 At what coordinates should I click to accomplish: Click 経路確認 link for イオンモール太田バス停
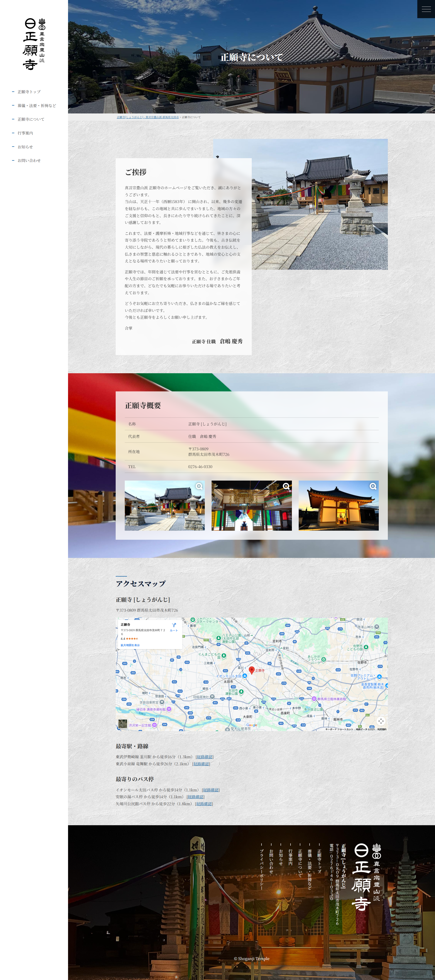coord(211,790)
